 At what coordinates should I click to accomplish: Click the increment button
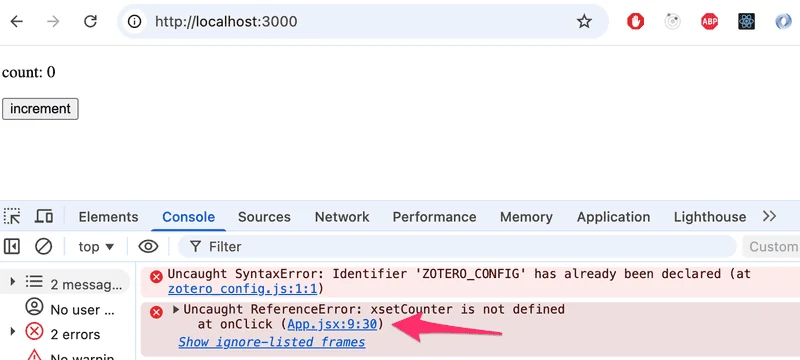(x=40, y=109)
